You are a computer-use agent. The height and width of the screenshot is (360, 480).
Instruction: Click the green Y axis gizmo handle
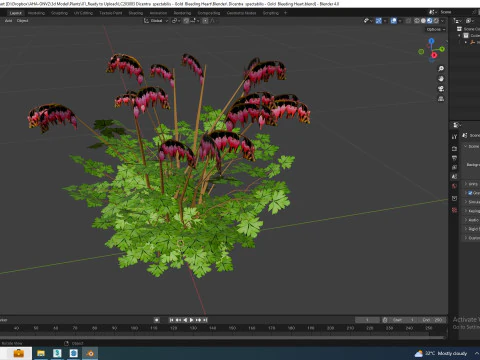pyautogui.click(x=442, y=49)
